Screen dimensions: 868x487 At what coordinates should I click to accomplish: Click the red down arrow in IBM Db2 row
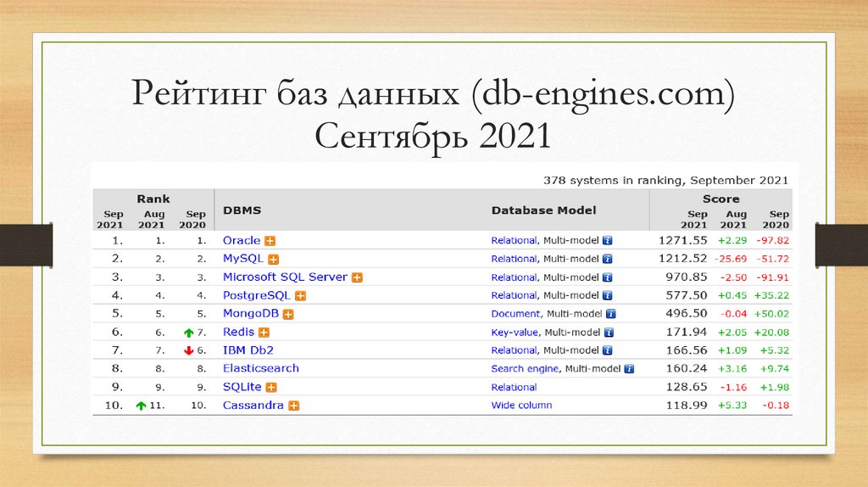(189, 350)
